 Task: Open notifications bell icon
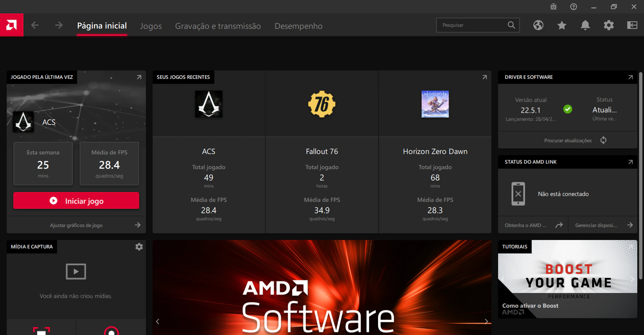coord(585,25)
